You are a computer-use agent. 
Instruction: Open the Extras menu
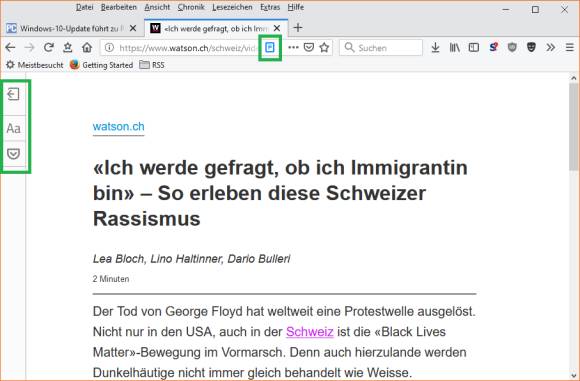pos(270,7)
